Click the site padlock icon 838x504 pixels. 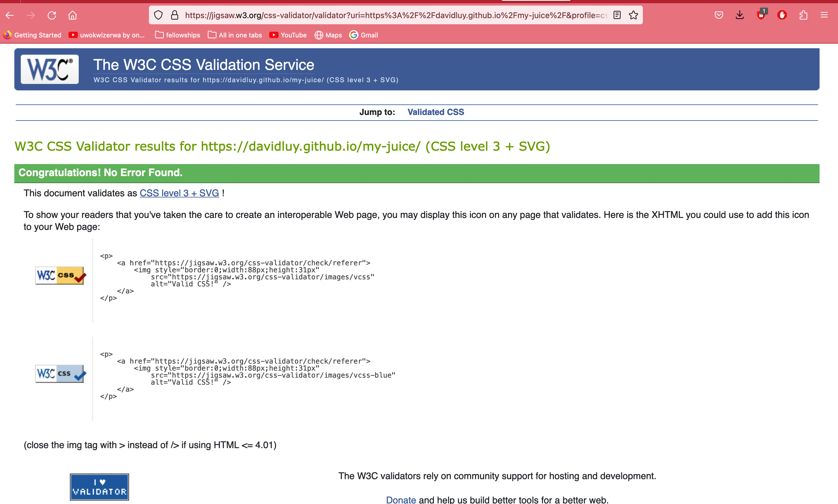175,15
